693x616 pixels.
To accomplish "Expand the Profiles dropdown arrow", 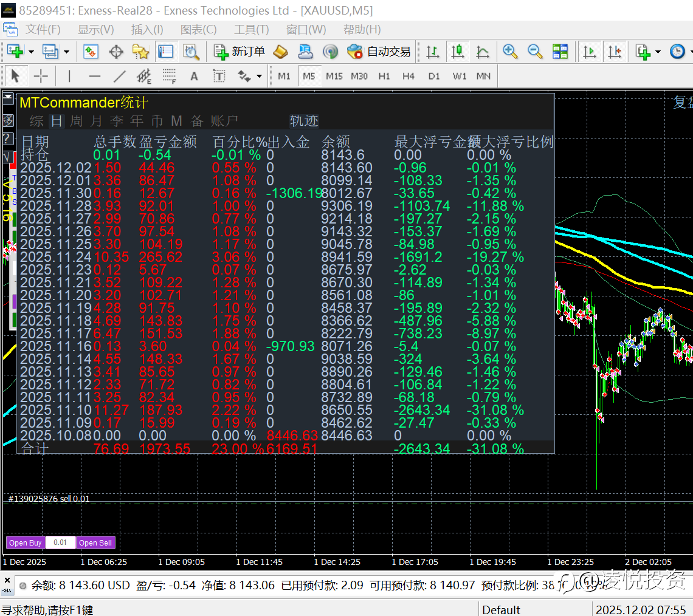I will (x=66, y=52).
